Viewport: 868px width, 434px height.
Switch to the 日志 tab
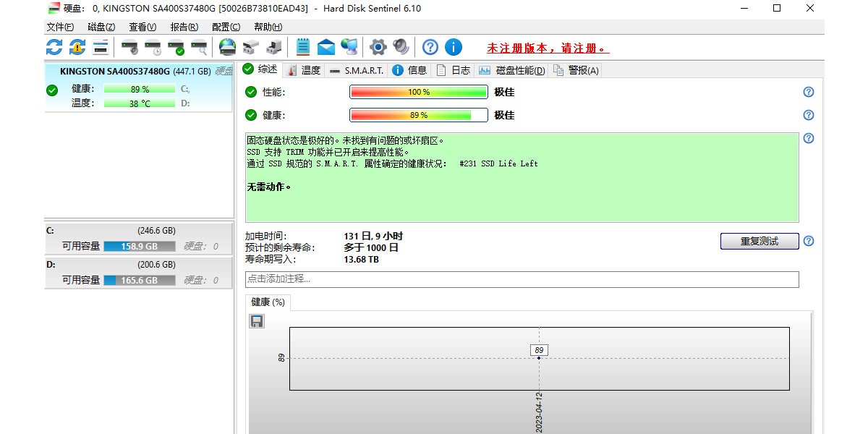coord(453,70)
